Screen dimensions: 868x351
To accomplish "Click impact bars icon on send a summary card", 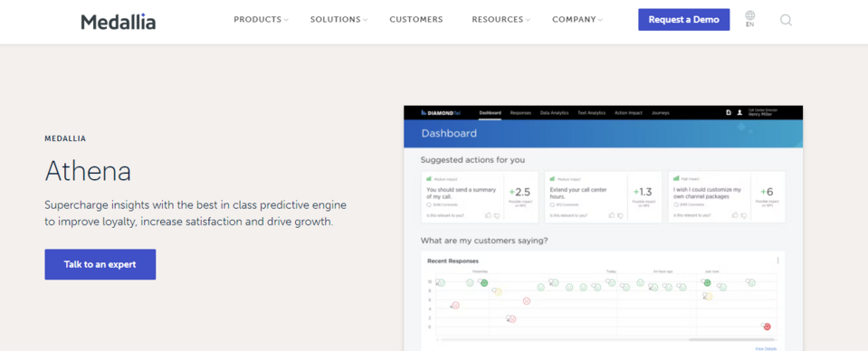I will click(x=428, y=178).
